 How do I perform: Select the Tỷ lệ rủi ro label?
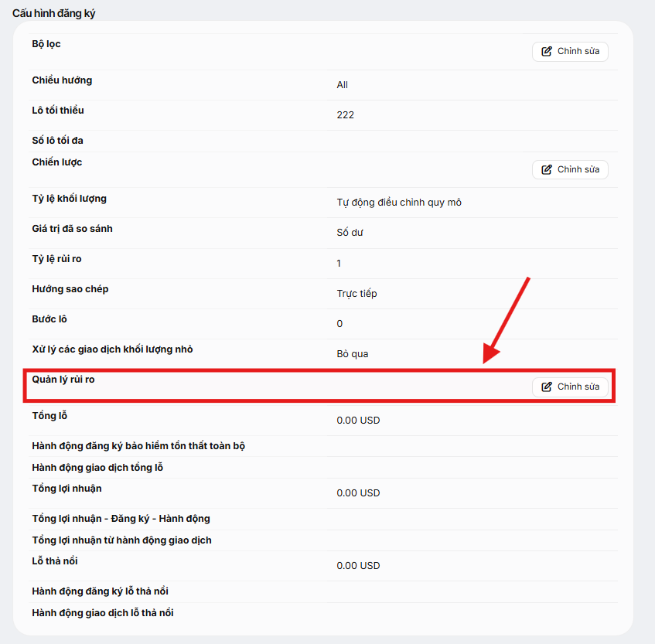point(56,259)
